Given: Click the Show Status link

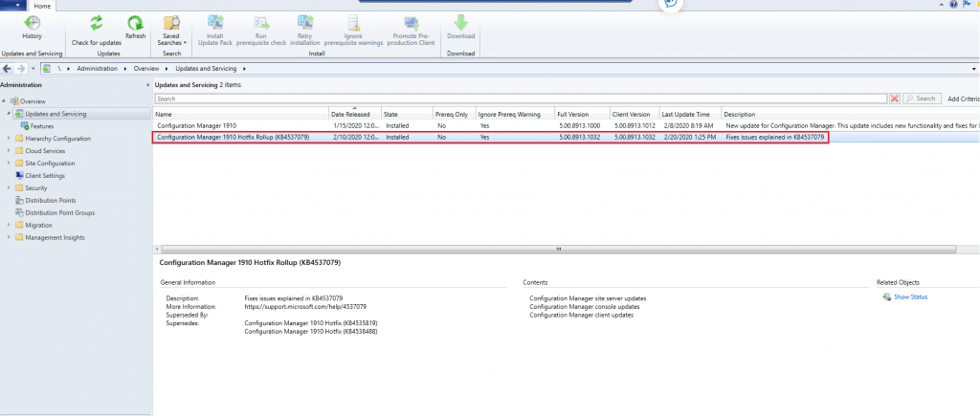Looking at the screenshot, I should pyautogui.click(x=910, y=296).
